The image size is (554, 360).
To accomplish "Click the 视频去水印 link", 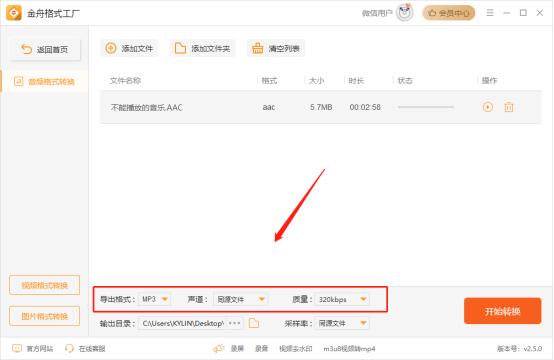I will 295,349.
